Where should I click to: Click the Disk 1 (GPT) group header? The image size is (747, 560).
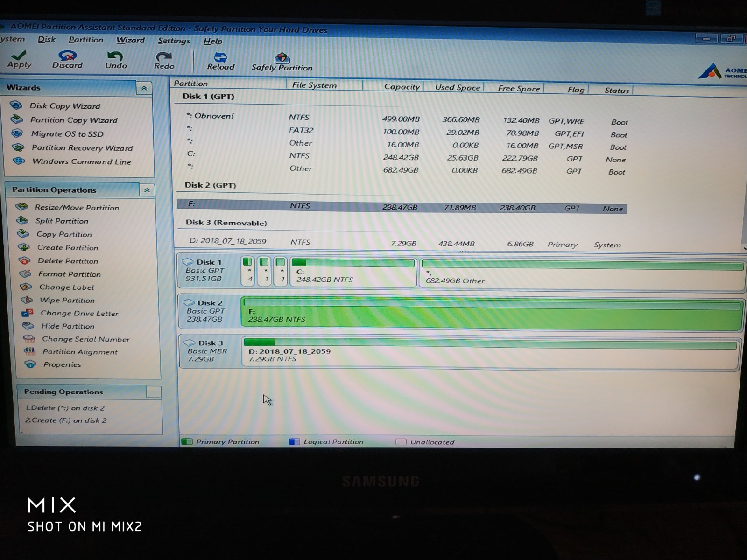pos(208,97)
